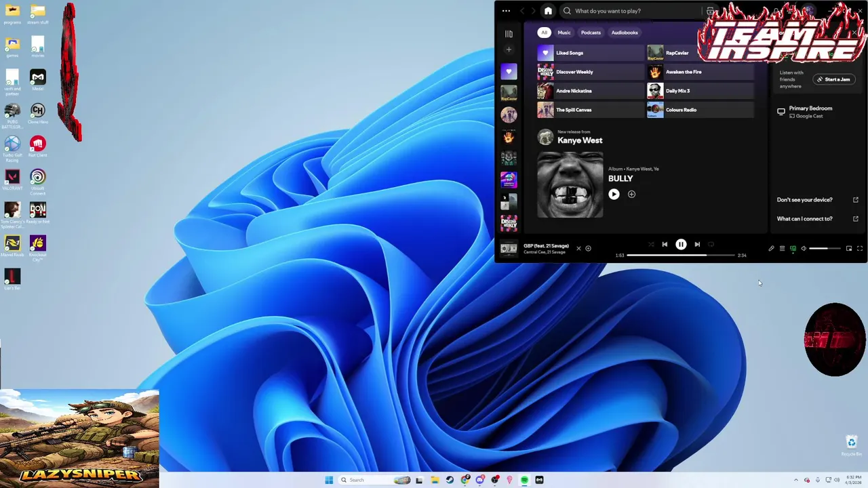The height and width of the screenshot is (488, 868).
Task: Open the Spotify miniplayer
Action: tap(849, 249)
